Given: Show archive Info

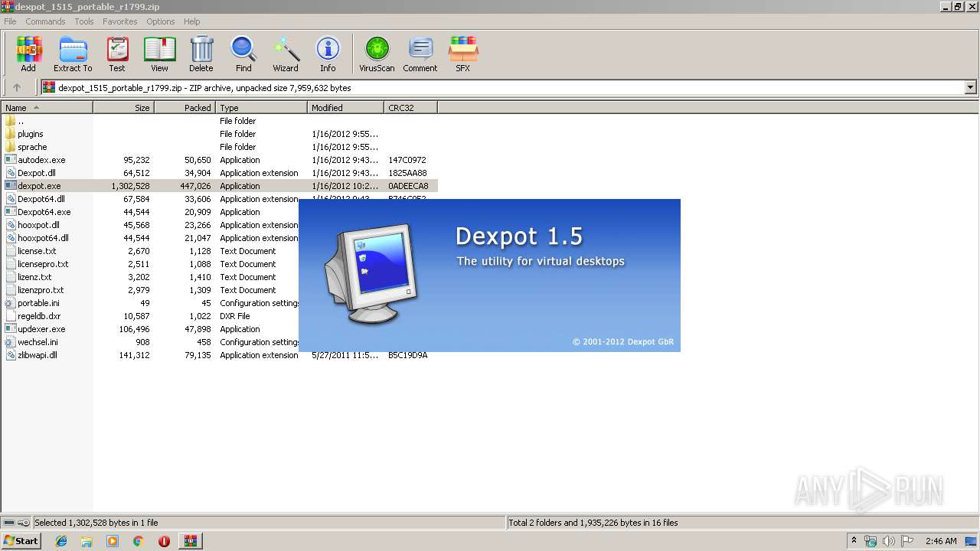Looking at the screenshot, I should [x=328, y=54].
